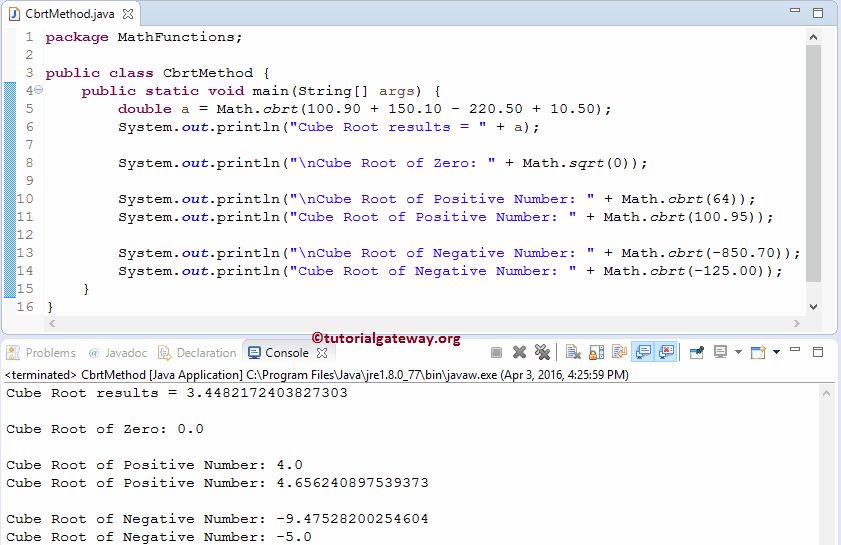Switch to the Declaration tab
841x545 pixels.
point(197,352)
